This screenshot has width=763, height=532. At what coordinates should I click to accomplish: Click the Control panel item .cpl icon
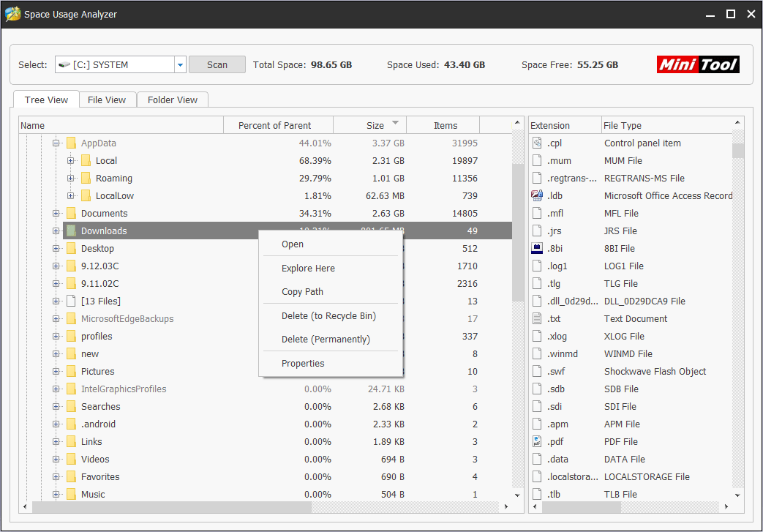coord(537,143)
